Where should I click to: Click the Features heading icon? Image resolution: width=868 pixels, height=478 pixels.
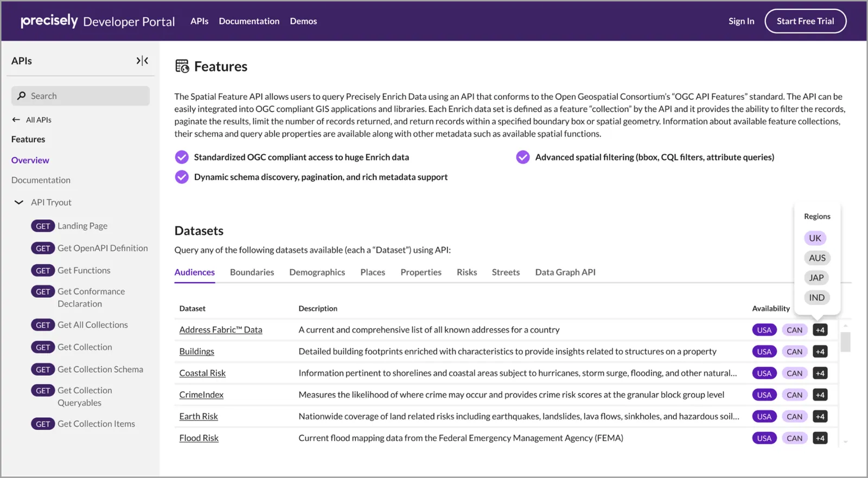tap(182, 66)
